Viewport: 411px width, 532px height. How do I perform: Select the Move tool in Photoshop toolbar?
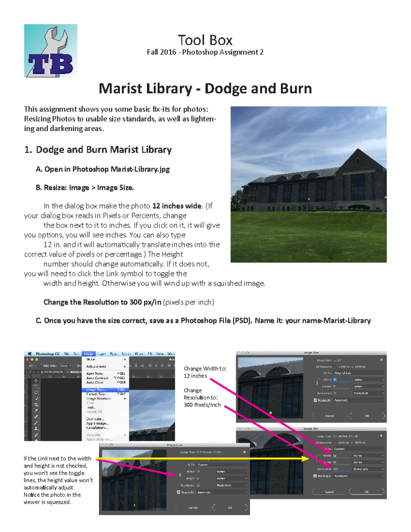[36, 381]
